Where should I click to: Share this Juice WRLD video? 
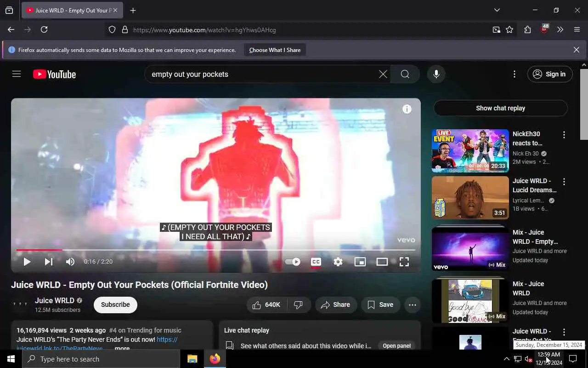(336, 305)
